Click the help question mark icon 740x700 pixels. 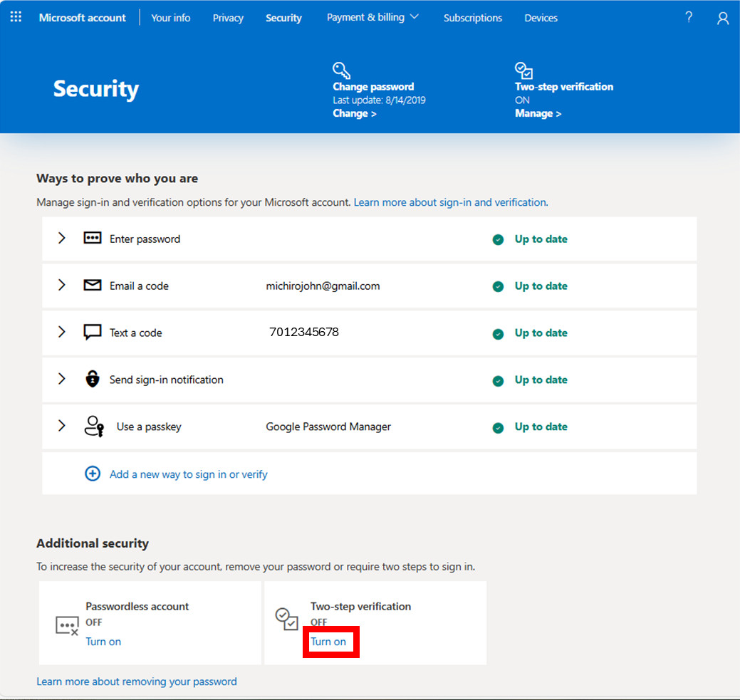pos(689,18)
